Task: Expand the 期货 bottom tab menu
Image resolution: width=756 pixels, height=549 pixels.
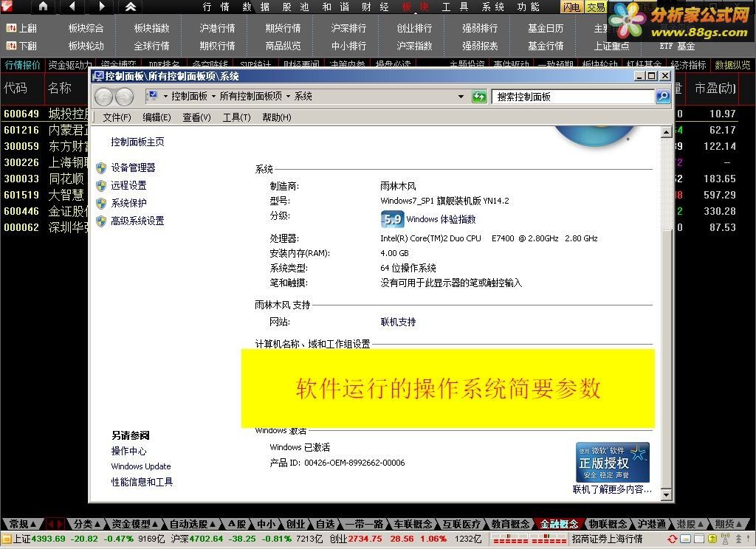Action: pos(739,524)
